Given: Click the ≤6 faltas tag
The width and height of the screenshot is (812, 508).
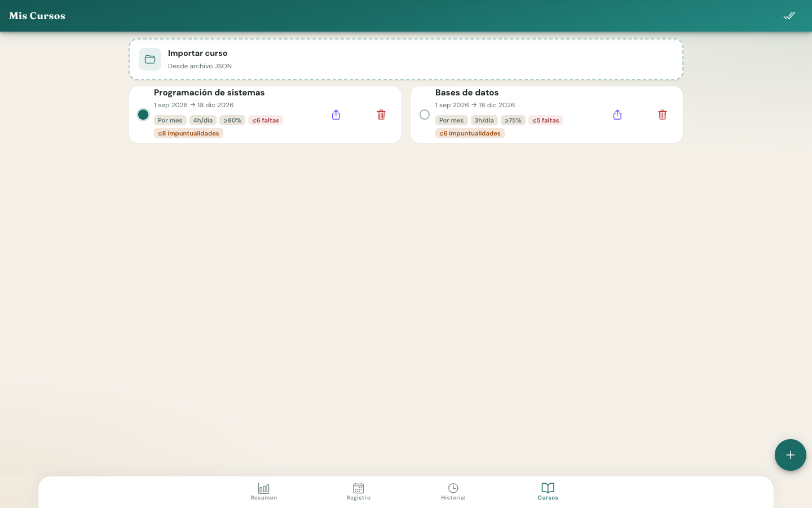Looking at the screenshot, I should tap(266, 120).
